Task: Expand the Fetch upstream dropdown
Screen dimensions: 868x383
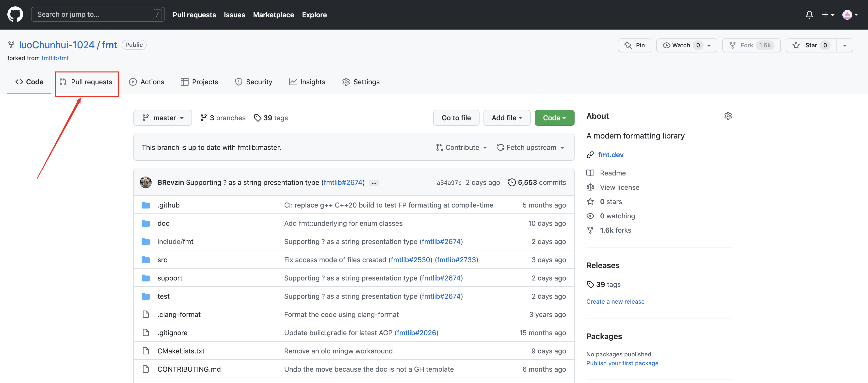Action: tap(531, 147)
